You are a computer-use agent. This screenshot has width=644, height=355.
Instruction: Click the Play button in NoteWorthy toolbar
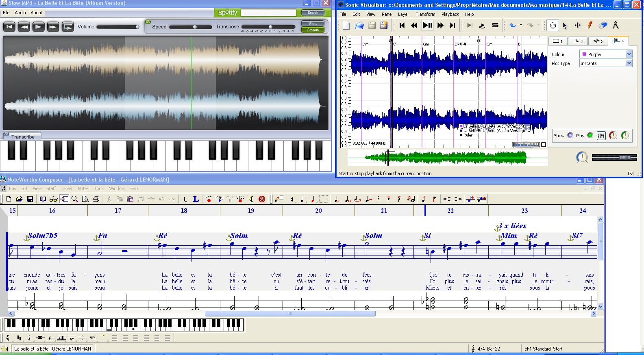[219, 199]
